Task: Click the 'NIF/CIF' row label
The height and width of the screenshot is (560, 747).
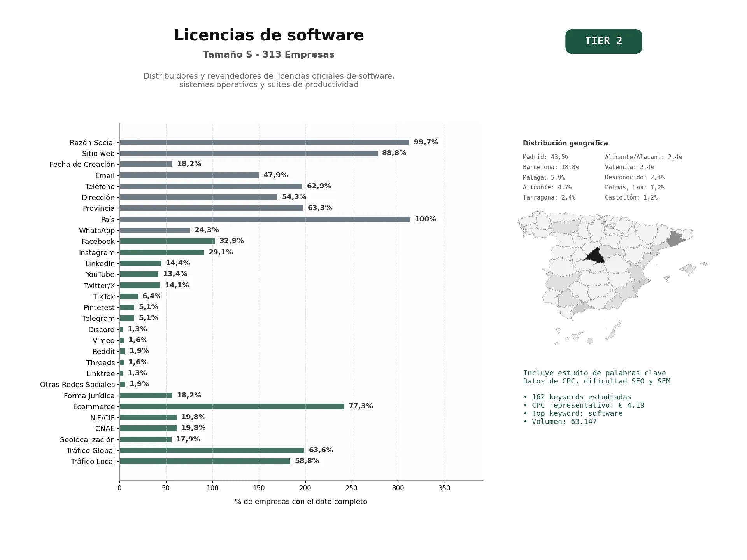Action: (x=103, y=418)
